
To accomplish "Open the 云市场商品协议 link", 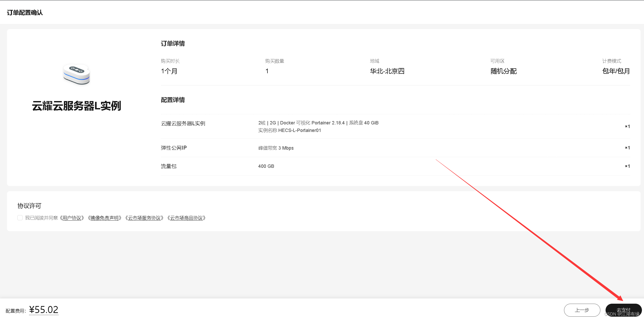I will click(x=186, y=218).
